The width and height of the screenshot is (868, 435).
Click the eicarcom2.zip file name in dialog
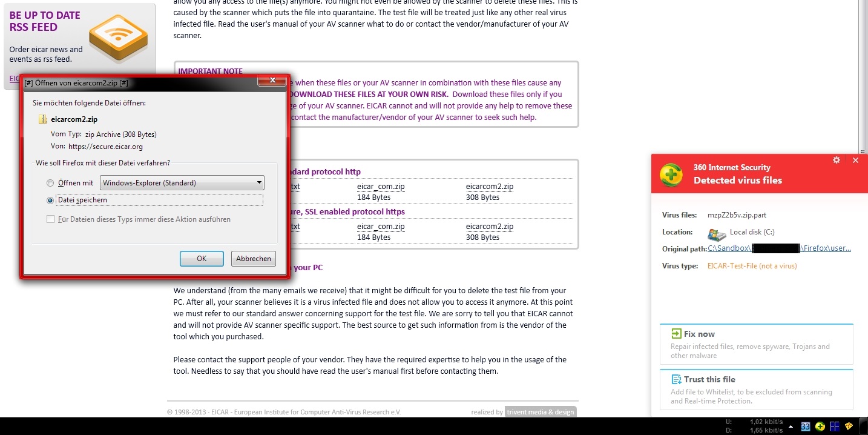[x=74, y=119]
